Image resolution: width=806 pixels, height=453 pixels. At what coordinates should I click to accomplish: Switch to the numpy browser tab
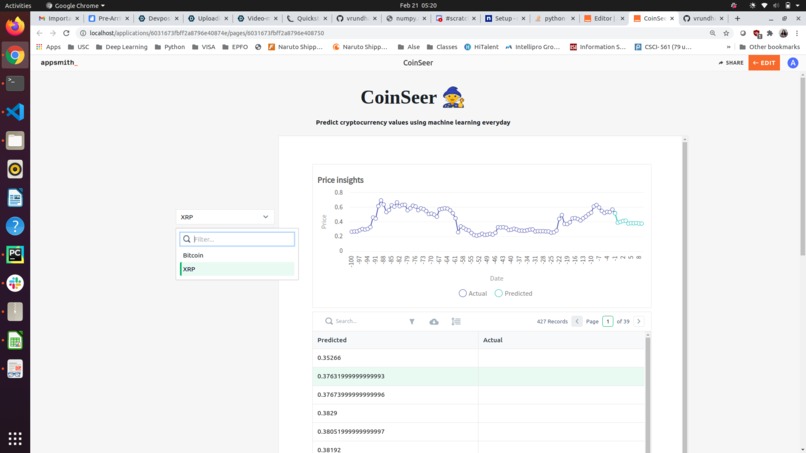(x=406, y=19)
